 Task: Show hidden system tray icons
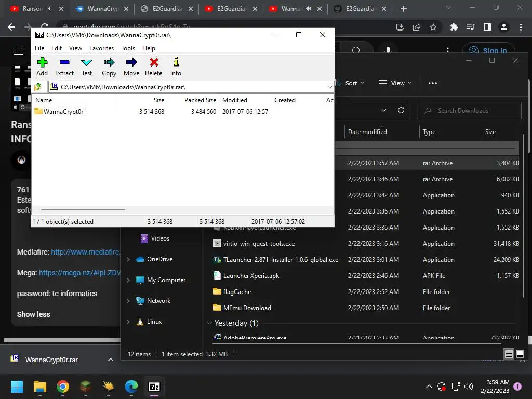(429, 387)
